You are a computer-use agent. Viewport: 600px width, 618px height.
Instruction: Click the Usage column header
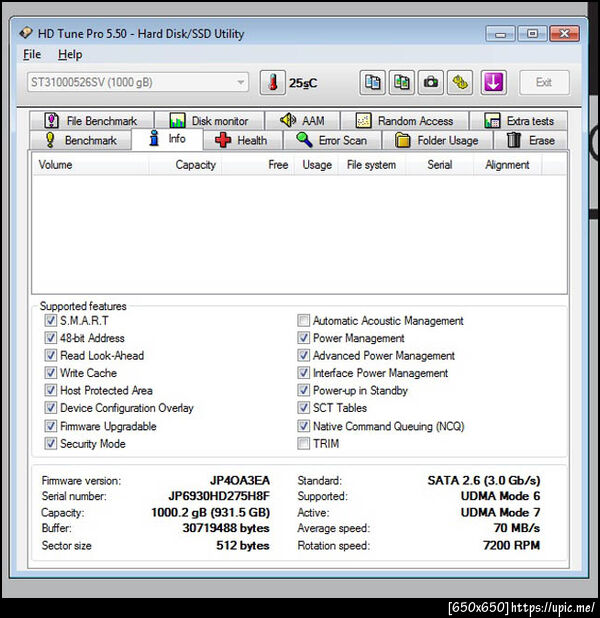click(316, 165)
